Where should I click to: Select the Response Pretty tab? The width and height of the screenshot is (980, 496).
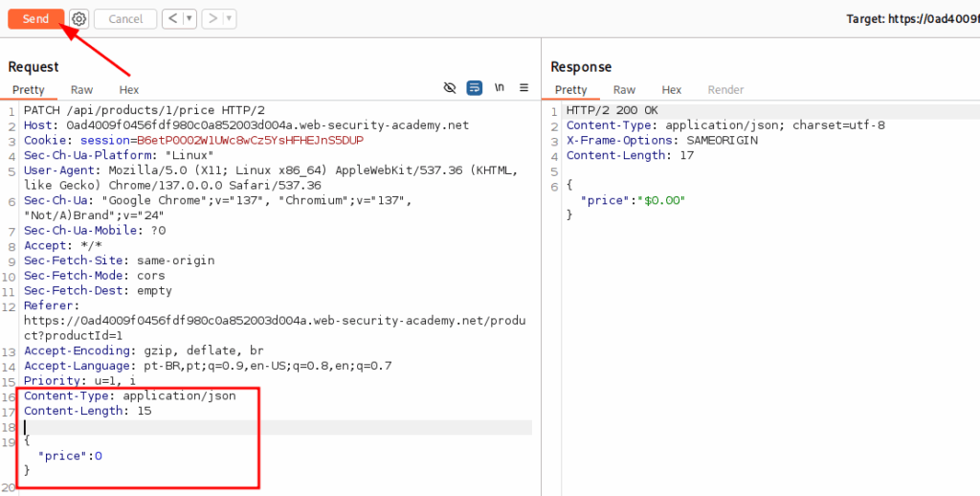point(571,90)
